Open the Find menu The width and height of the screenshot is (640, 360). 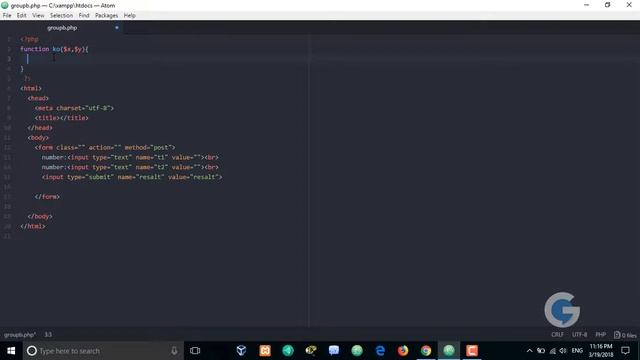[84, 16]
